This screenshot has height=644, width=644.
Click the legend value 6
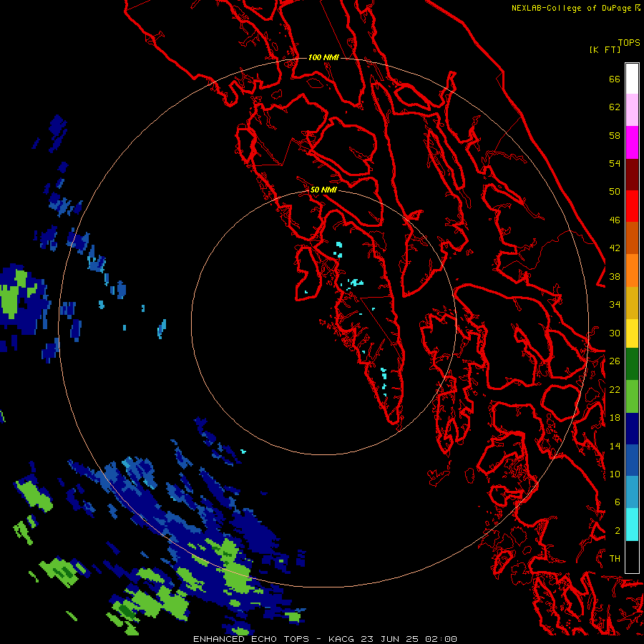pos(618,502)
